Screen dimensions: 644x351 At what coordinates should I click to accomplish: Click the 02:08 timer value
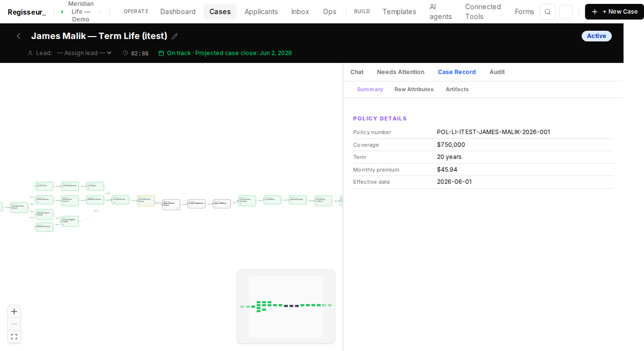click(140, 54)
